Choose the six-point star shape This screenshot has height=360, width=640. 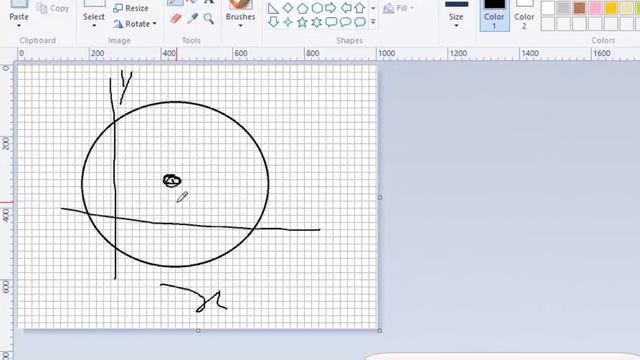tap(317, 22)
